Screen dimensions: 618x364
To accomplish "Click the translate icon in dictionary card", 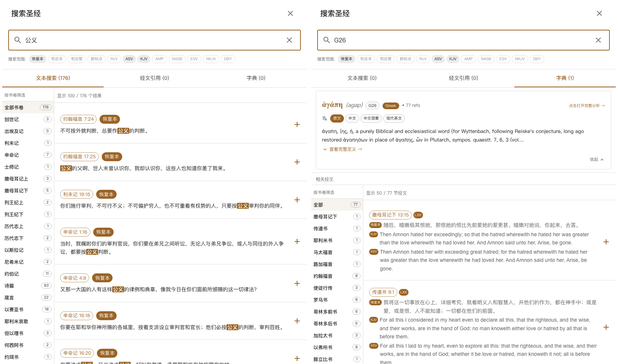I will coord(325,118).
